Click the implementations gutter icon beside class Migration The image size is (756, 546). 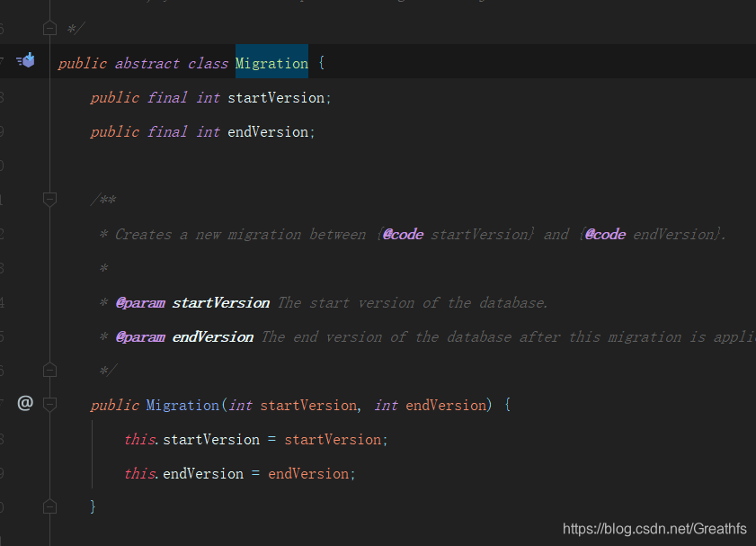pos(25,60)
